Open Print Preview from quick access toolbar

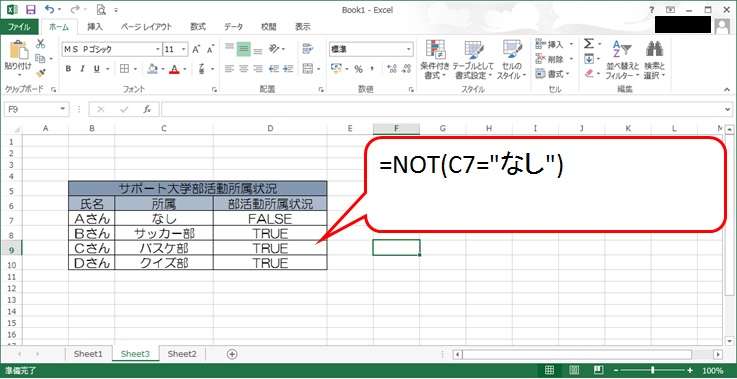click(x=101, y=9)
